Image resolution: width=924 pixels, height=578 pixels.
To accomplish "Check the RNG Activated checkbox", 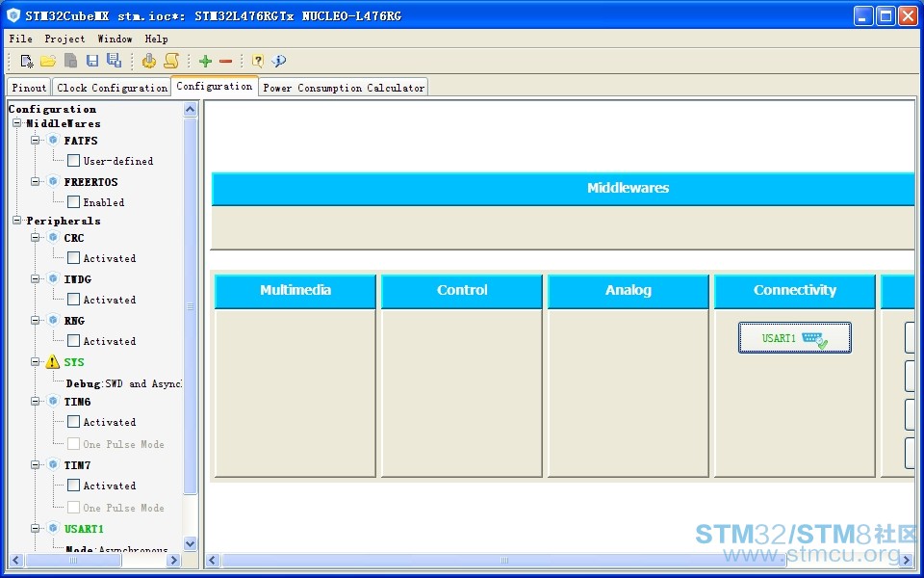I will (74, 340).
